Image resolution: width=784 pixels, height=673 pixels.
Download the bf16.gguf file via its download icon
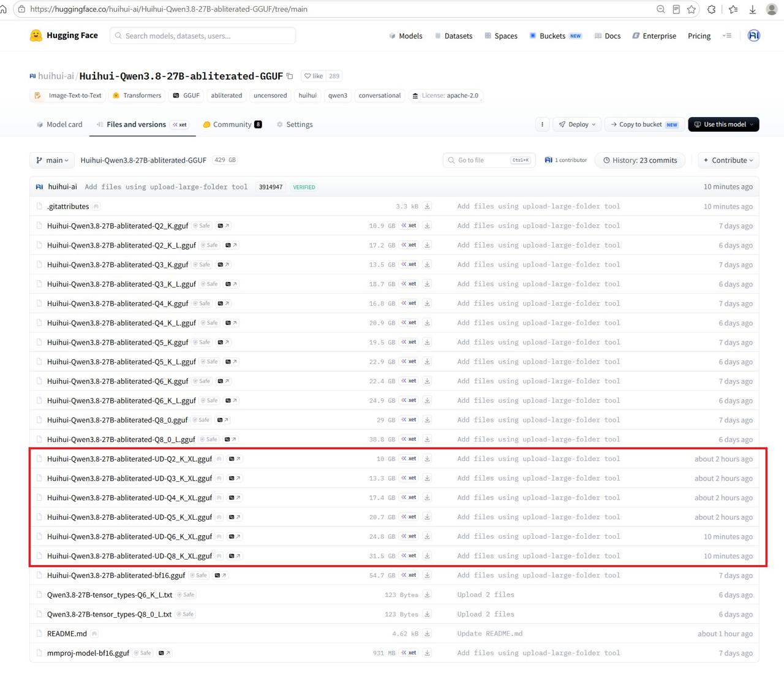coord(427,575)
